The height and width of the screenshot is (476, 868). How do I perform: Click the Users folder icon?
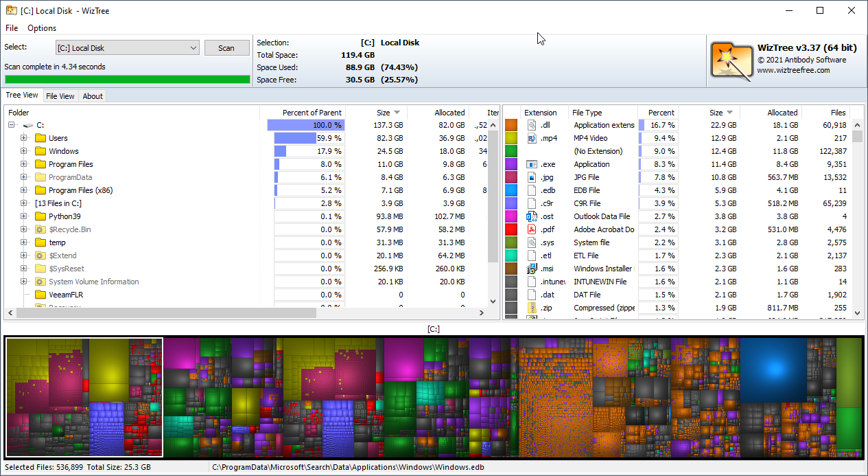pyautogui.click(x=40, y=138)
